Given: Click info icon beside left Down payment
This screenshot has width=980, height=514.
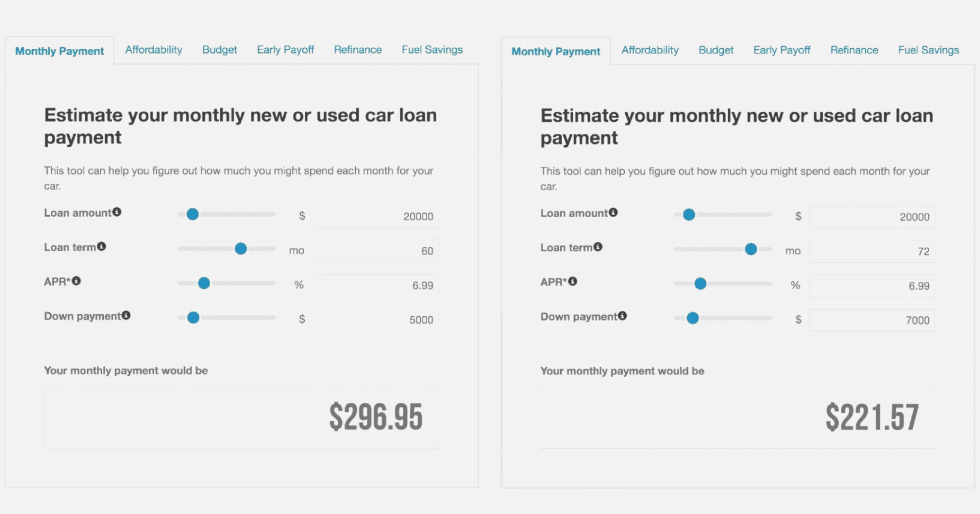Looking at the screenshot, I should click(x=126, y=315).
